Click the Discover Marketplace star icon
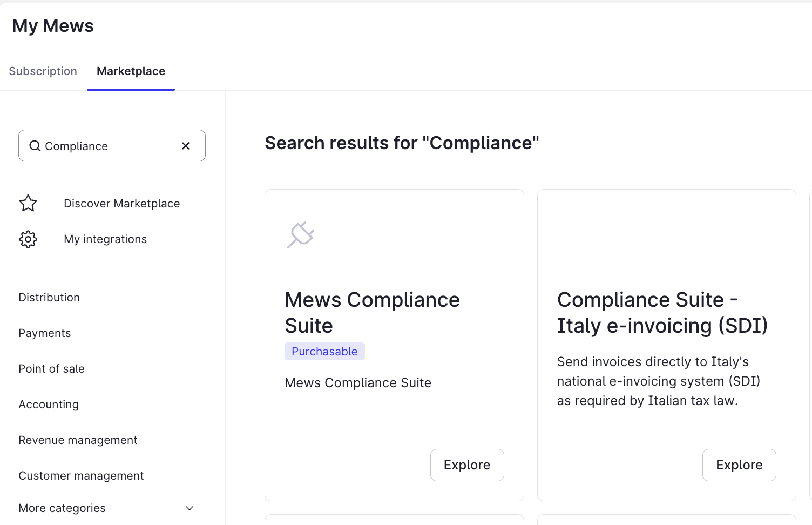812x525 pixels. coord(28,203)
